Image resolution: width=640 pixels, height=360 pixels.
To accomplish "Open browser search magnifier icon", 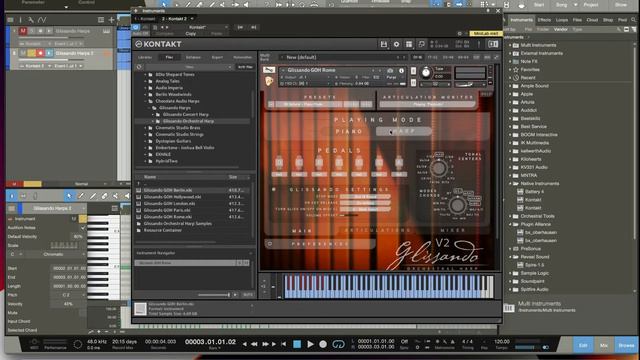I will tap(633, 20).
